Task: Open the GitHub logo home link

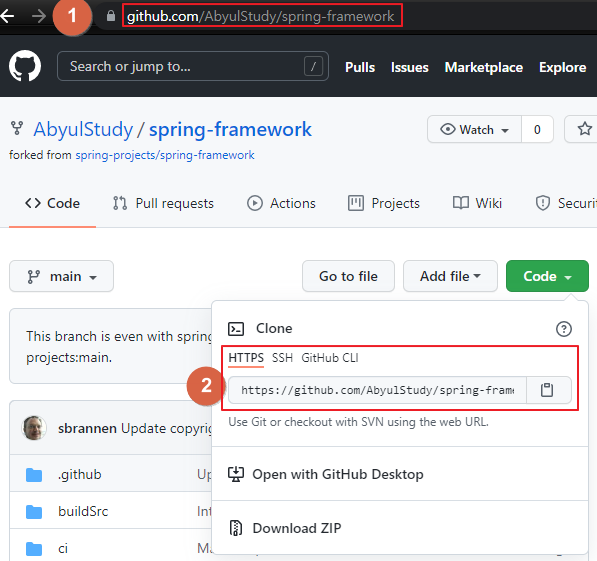Action: tap(25, 66)
